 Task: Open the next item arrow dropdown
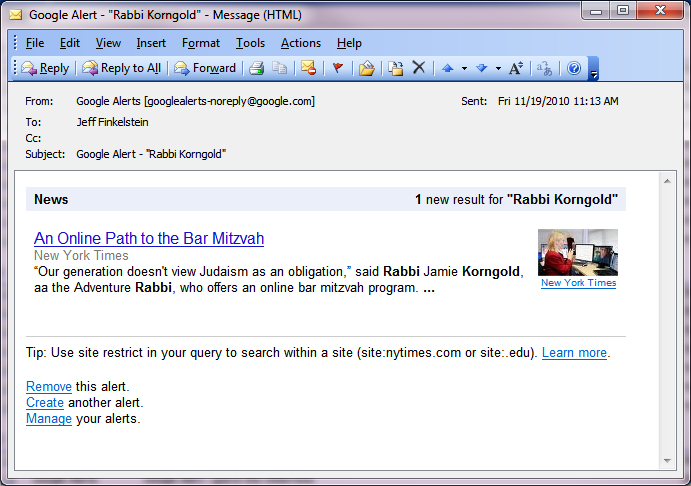point(498,68)
